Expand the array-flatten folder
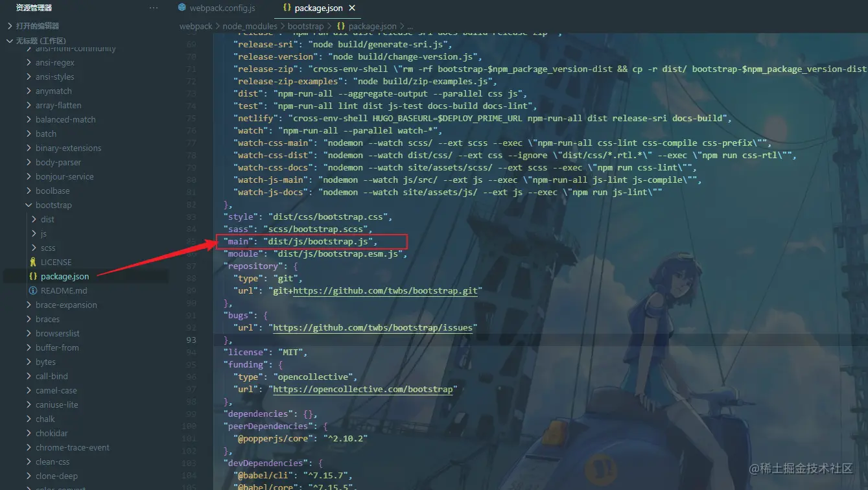Screen dimensions: 868x490 58,106
